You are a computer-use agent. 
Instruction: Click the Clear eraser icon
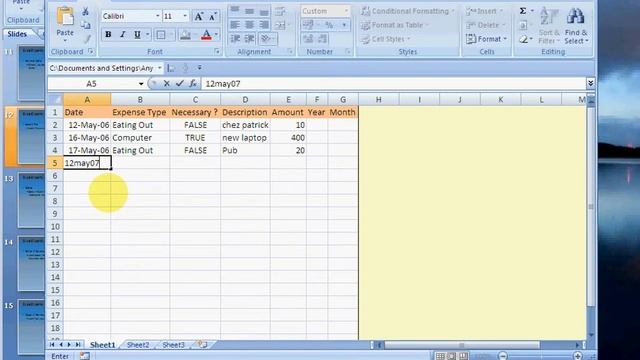tap(523, 39)
